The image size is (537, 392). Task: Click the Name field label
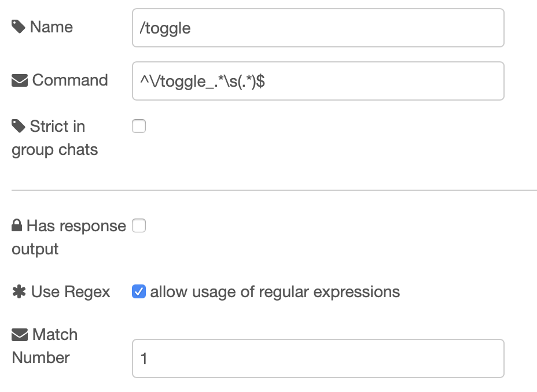52,26
